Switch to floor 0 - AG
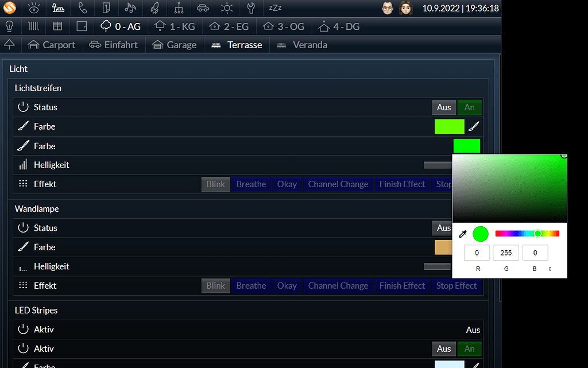Viewport: 588px width, 368px height. [x=121, y=26]
